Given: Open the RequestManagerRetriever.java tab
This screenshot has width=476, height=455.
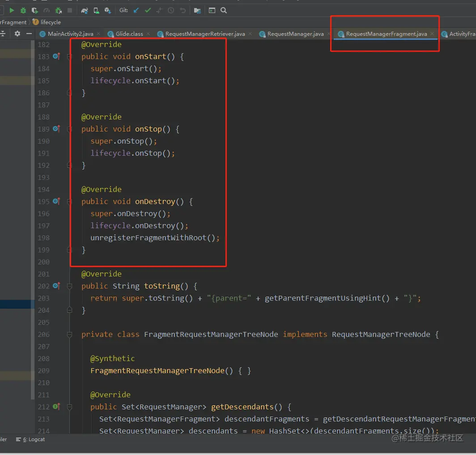Looking at the screenshot, I should coord(205,34).
